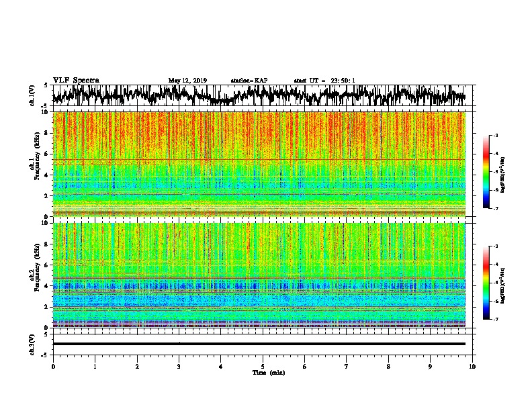Screen dimensions: 532x411
Task: Click the "VLF Spectra" plot title
Action: (x=76, y=81)
